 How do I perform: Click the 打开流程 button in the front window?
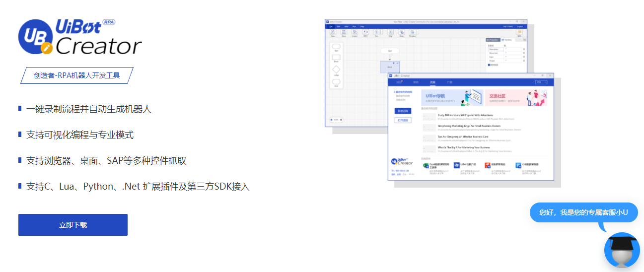tap(403, 120)
